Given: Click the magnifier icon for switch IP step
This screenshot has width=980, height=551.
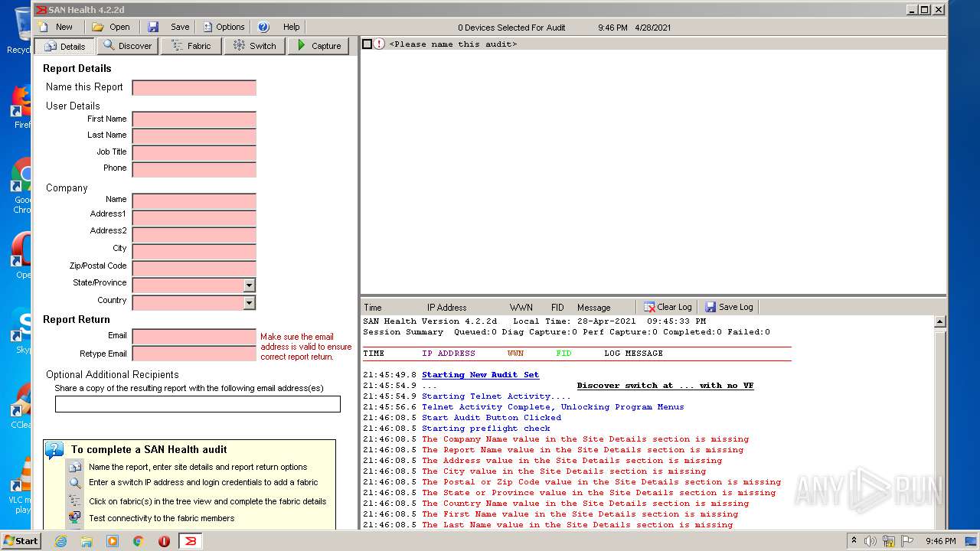Looking at the screenshot, I should point(75,483).
